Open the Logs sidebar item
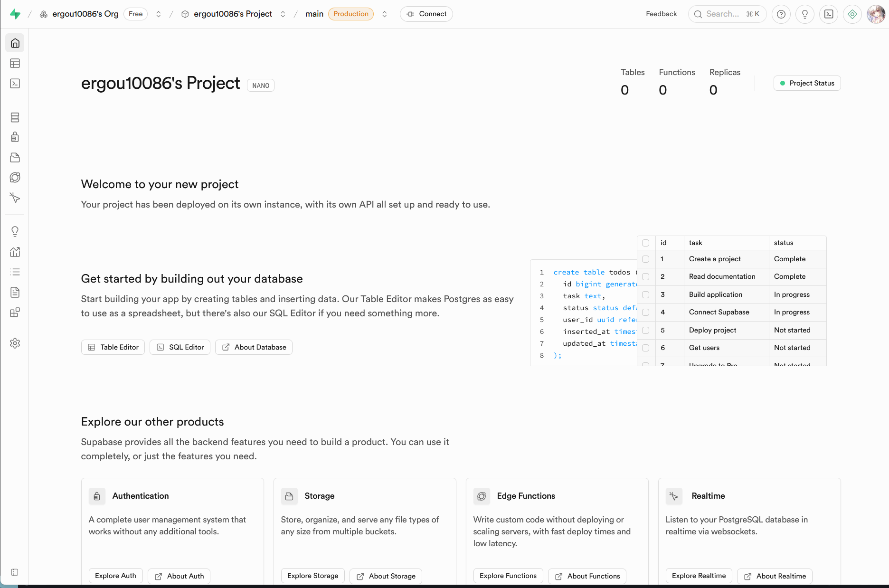This screenshot has width=889, height=588. coord(15,272)
